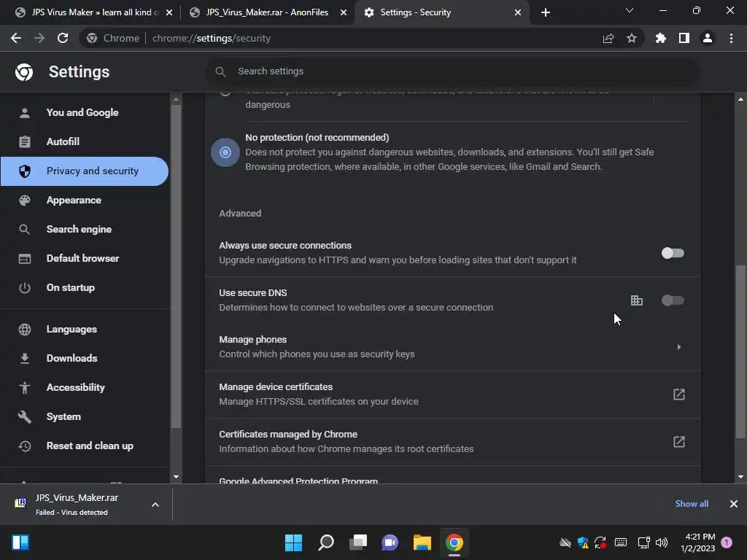747x560 pixels.
Task: Go back with the browser back arrow
Action: [16, 38]
